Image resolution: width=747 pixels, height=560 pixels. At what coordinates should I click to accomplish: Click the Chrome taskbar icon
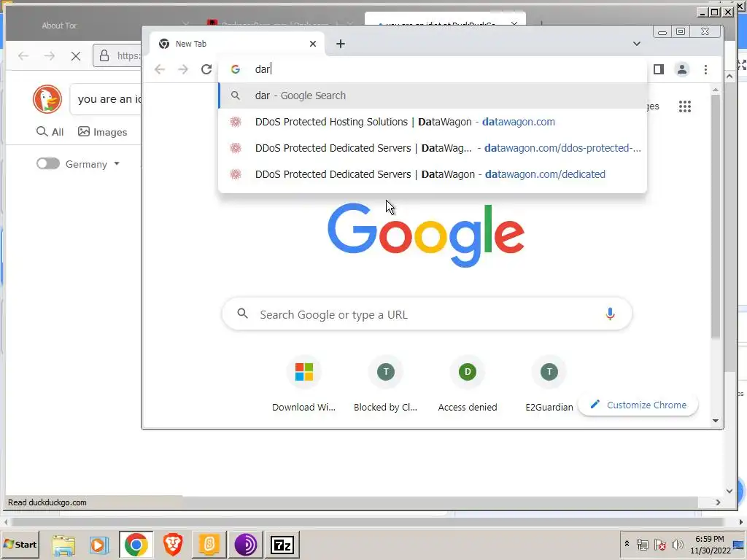pos(136,545)
